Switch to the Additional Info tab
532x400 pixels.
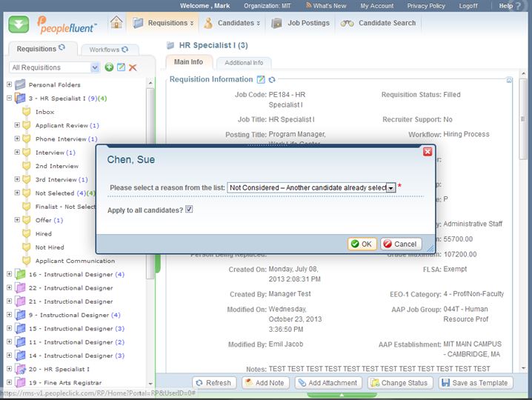(x=244, y=63)
